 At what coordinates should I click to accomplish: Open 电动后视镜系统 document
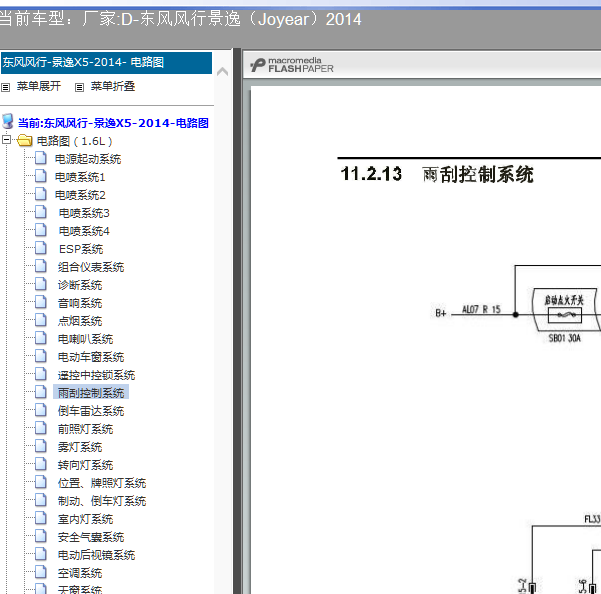(96, 555)
